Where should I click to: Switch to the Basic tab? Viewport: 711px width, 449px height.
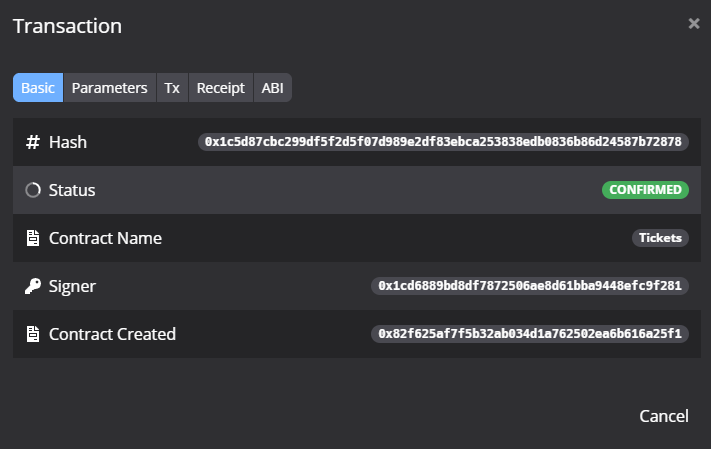[38, 88]
